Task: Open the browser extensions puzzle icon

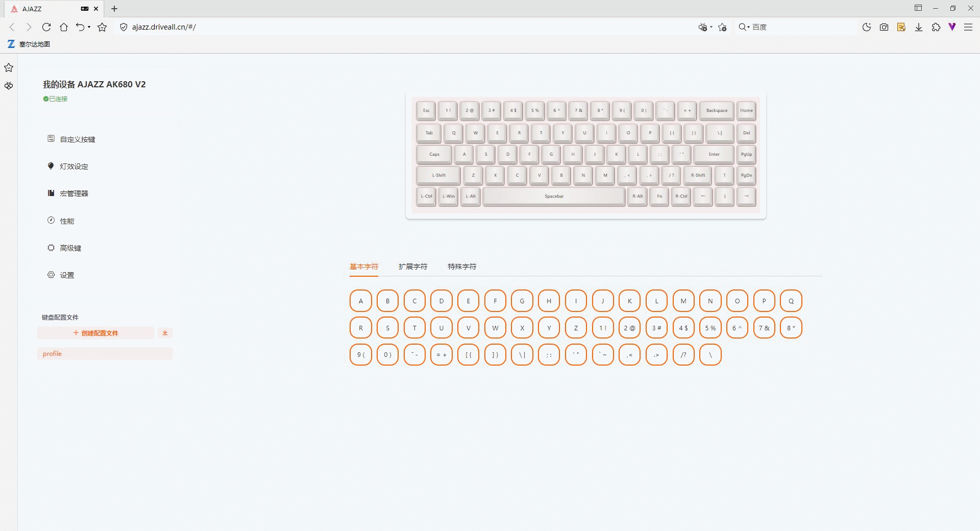Action: coord(936,27)
